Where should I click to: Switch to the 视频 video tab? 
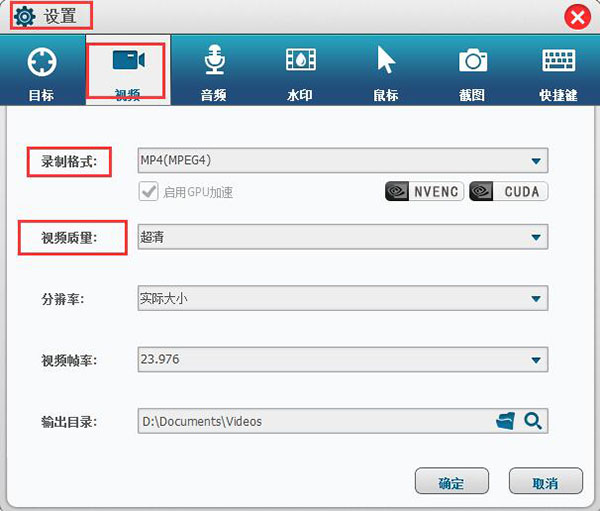[127, 71]
